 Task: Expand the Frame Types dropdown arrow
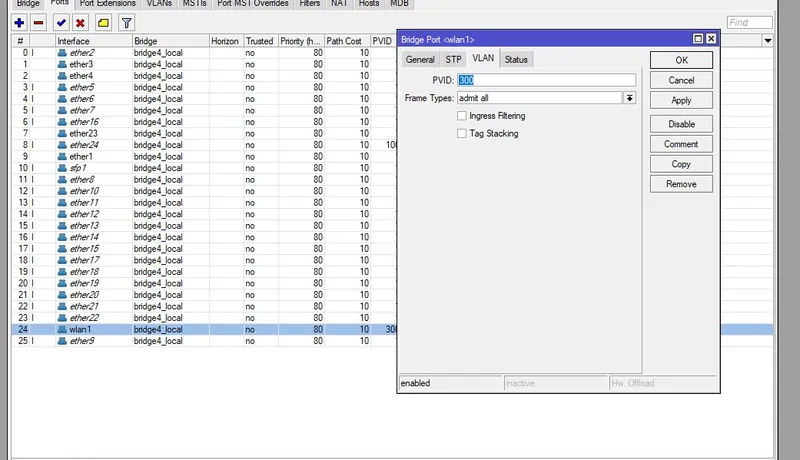point(630,98)
